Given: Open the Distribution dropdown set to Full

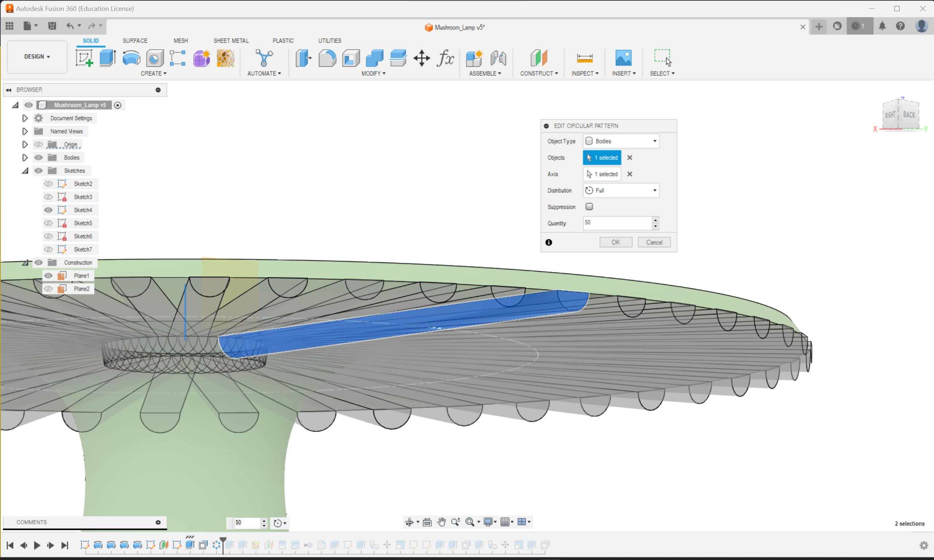Looking at the screenshot, I should click(x=620, y=190).
